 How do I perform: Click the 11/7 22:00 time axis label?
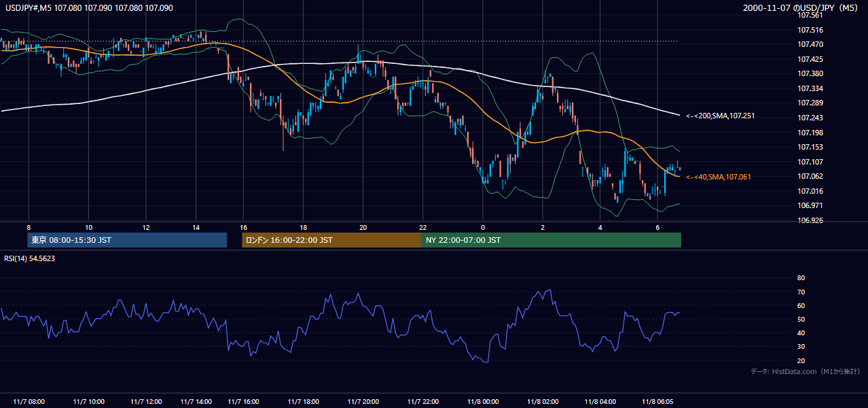pos(423,402)
